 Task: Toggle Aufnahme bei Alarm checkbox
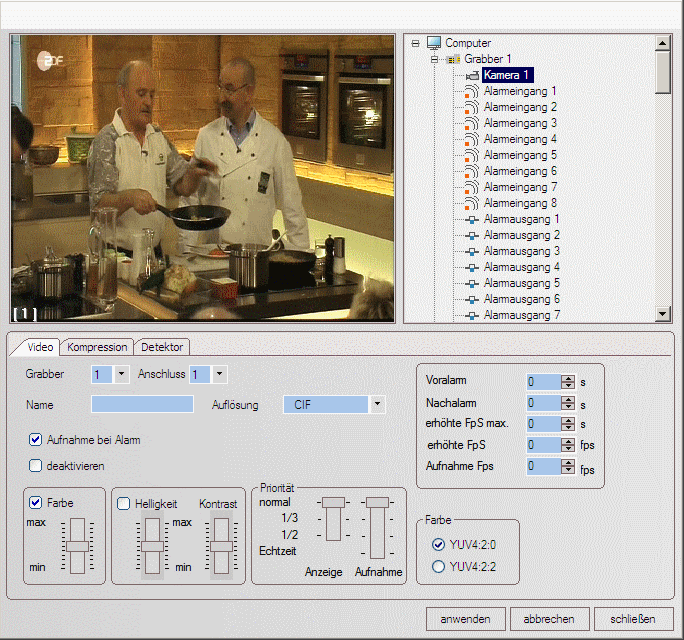tap(35, 439)
